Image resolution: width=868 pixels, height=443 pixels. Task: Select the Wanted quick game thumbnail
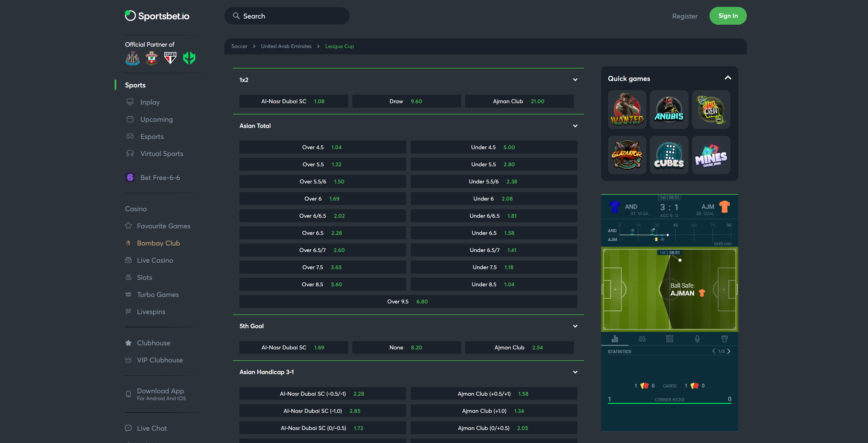627,109
